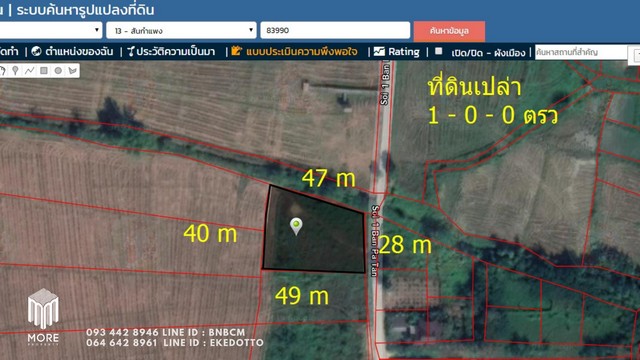Click the globe icon for ตำแหน่งของฉัน

pos(36,51)
